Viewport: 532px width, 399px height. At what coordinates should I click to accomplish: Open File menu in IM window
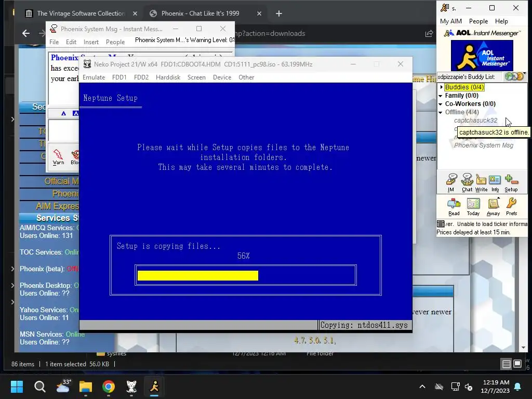coord(54,42)
